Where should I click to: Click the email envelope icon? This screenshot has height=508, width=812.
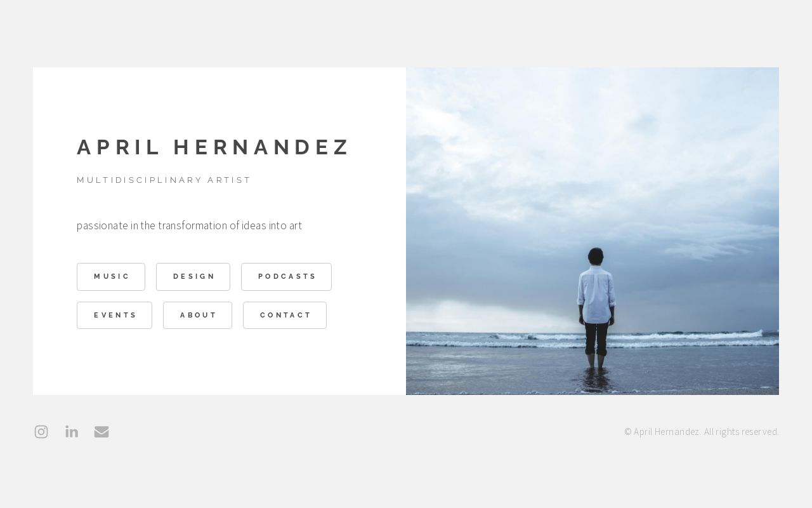[x=101, y=432]
